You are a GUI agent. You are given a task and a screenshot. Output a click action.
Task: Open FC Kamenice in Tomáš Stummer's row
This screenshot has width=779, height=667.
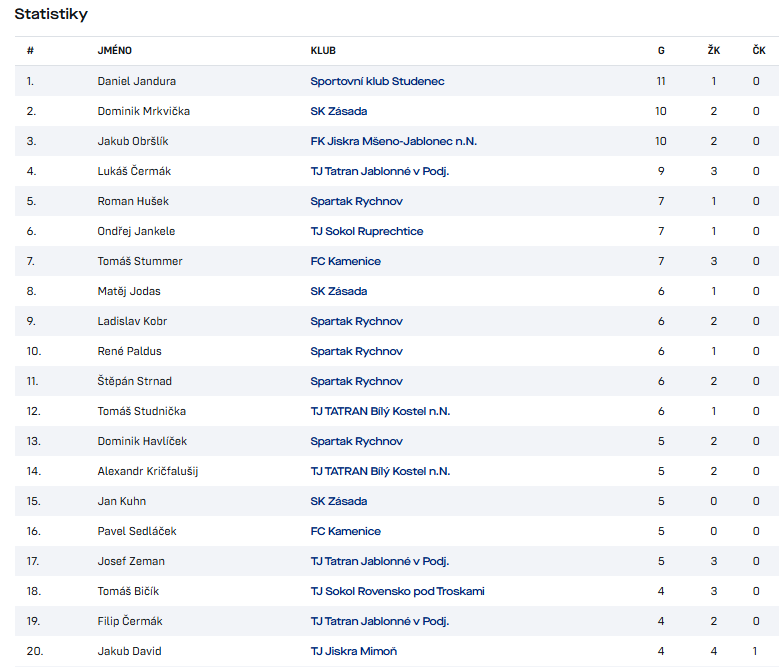[345, 261]
